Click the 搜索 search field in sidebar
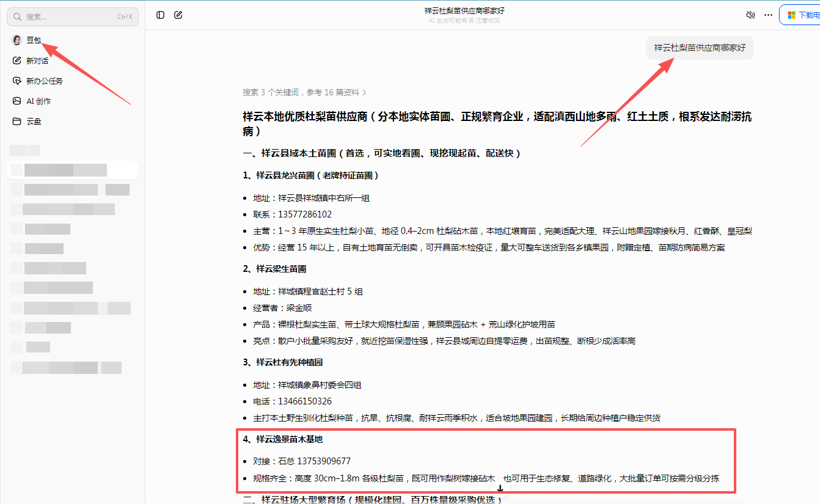This screenshot has height=504, width=820. coord(73,16)
